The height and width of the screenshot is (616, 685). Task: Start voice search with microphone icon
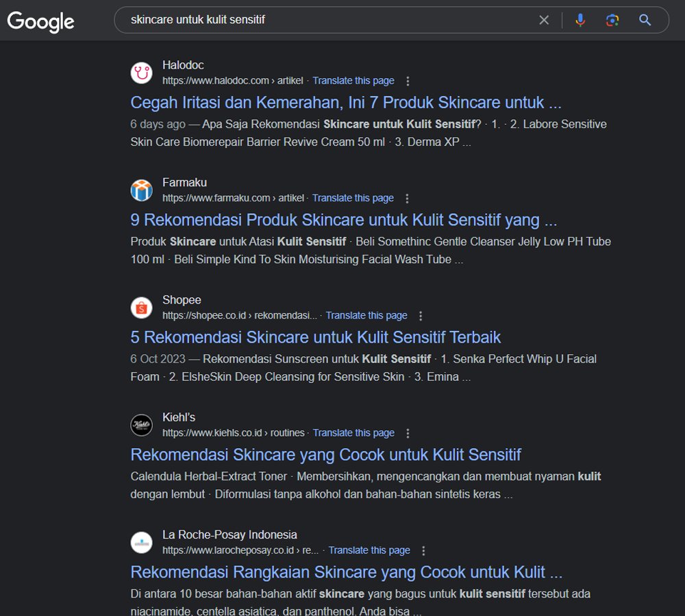coord(580,20)
